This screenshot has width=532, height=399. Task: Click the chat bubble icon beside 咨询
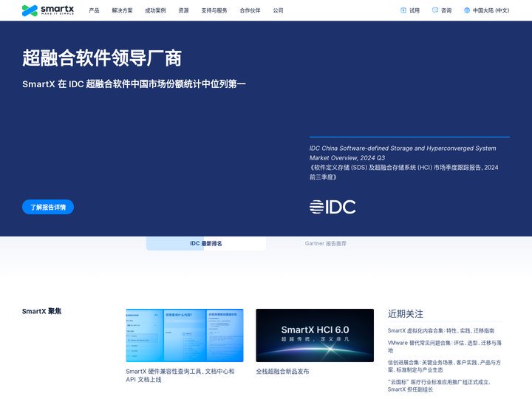tap(435, 10)
